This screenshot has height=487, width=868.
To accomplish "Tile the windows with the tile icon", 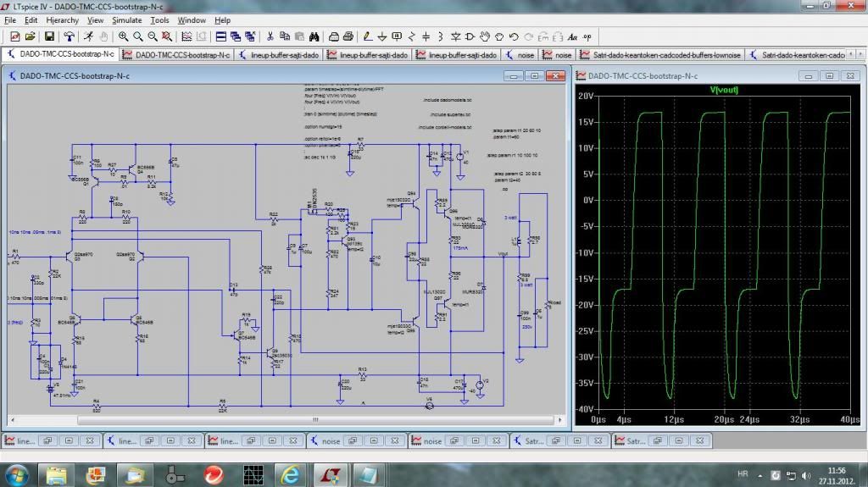I will click(221, 36).
